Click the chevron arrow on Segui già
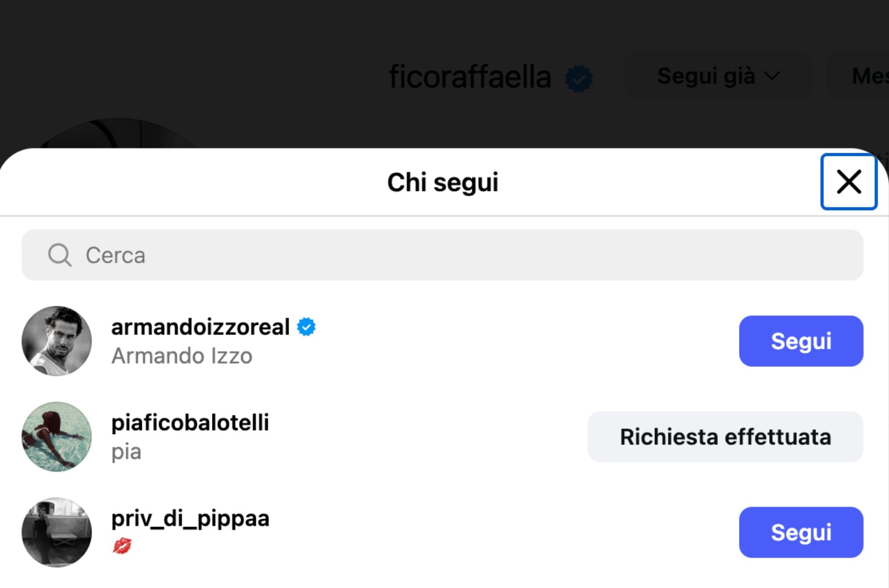Viewport: 889px width, 588px height. pos(772,76)
